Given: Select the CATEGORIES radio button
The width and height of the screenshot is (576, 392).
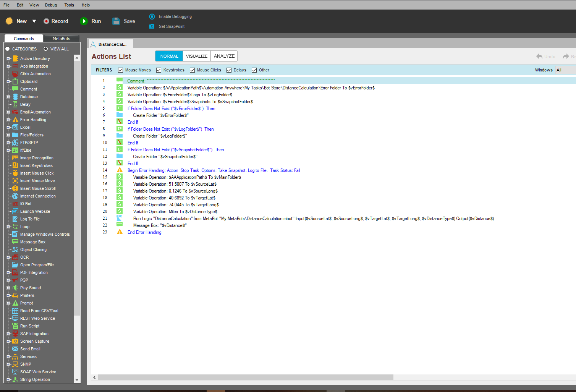Looking at the screenshot, I should point(8,49).
